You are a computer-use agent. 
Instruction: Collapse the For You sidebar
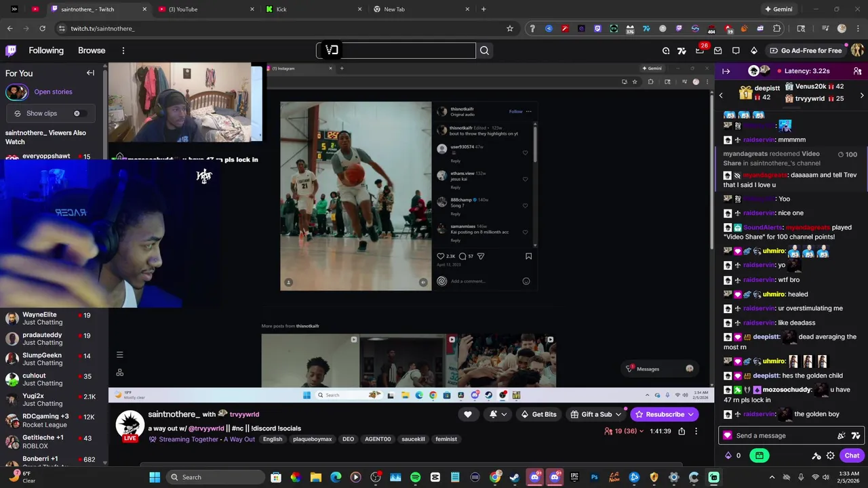coord(90,73)
